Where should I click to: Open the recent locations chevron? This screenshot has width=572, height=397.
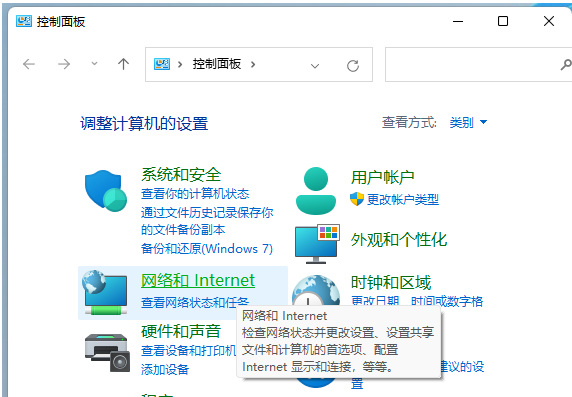pyautogui.click(x=94, y=64)
